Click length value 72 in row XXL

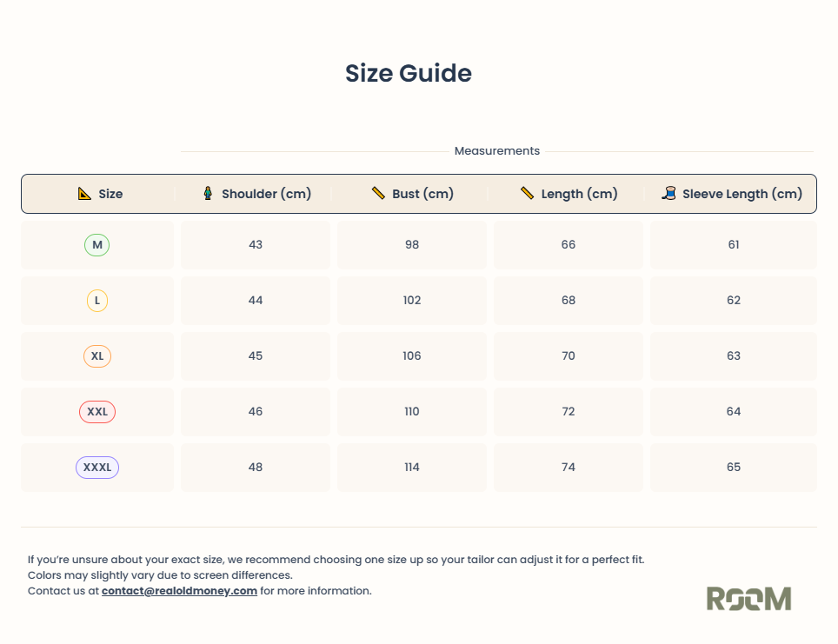[569, 412]
